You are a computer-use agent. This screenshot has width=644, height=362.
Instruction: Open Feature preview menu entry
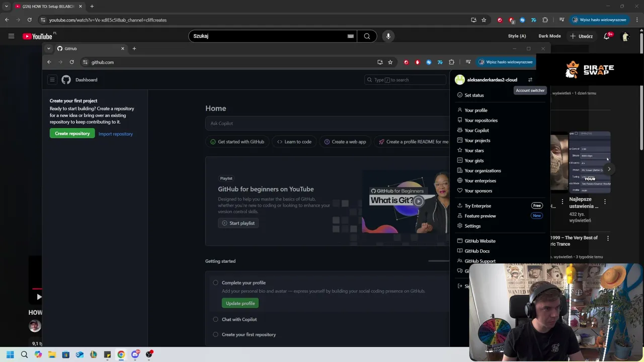pyautogui.click(x=500, y=216)
